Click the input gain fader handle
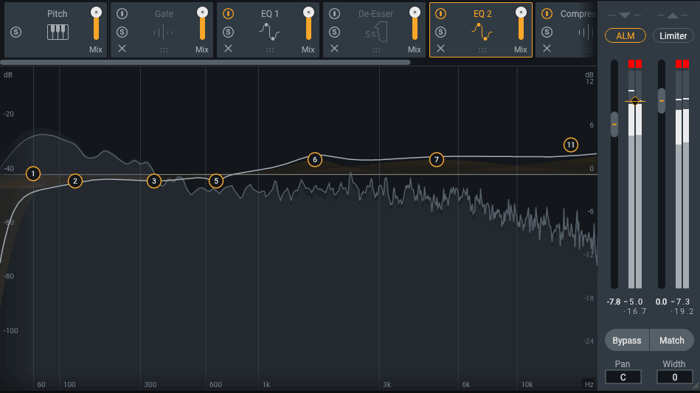This screenshot has width=700, height=393. pyautogui.click(x=615, y=124)
